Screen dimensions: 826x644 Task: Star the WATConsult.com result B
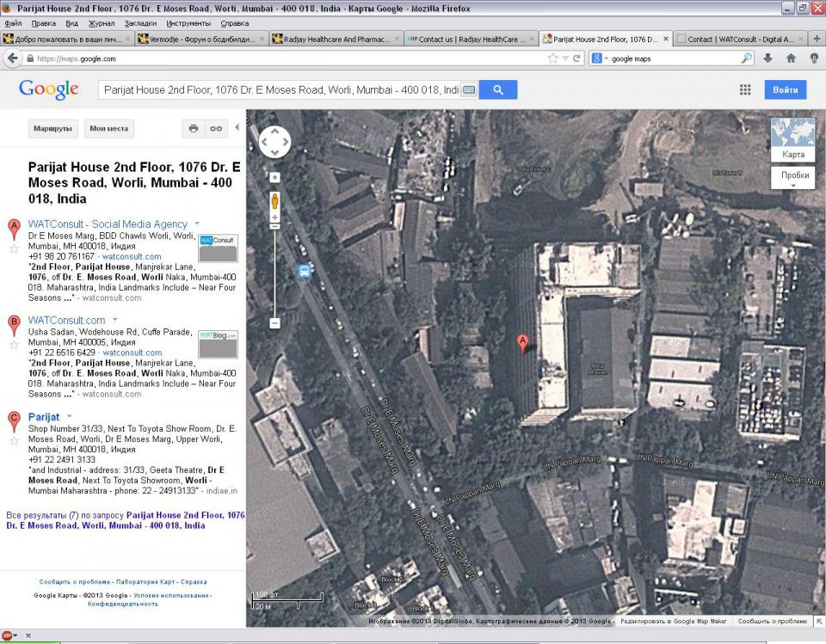click(14, 346)
